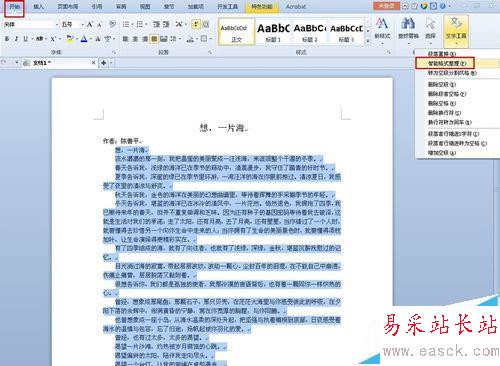Choose Delete Empty Paragraphs (删除空段)
The width and height of the screenshot is (500, 366).
442,84
